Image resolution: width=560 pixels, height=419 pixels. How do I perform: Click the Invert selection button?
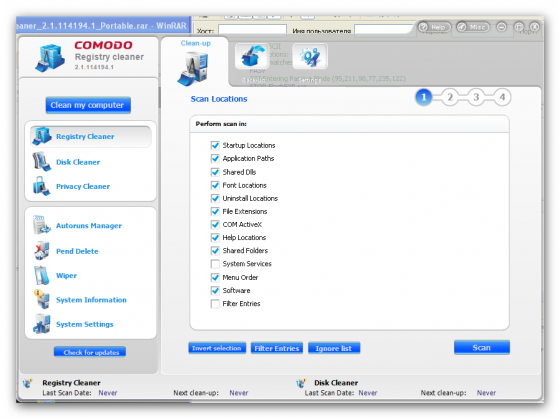(x=217, y=348)
